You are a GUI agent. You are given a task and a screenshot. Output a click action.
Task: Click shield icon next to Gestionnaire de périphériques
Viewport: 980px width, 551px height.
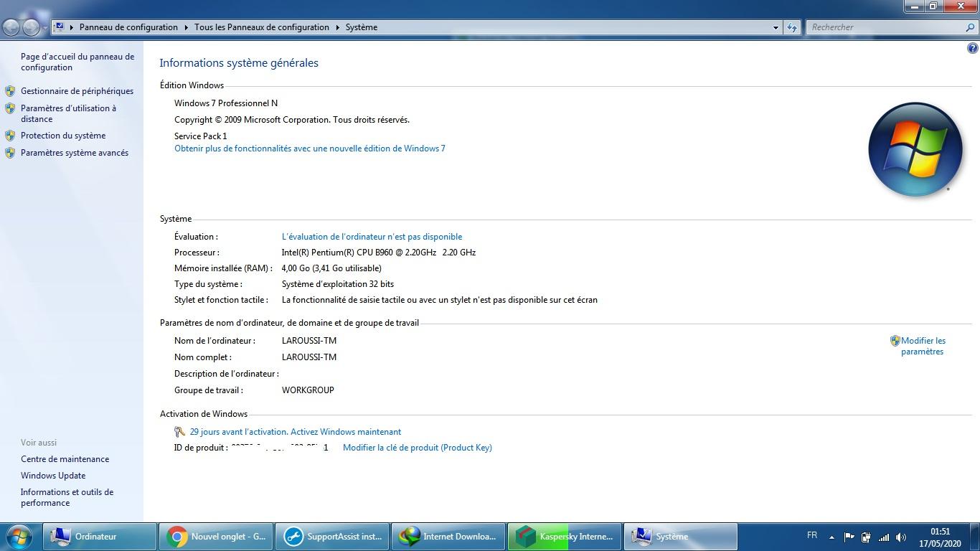coord(10,91)
